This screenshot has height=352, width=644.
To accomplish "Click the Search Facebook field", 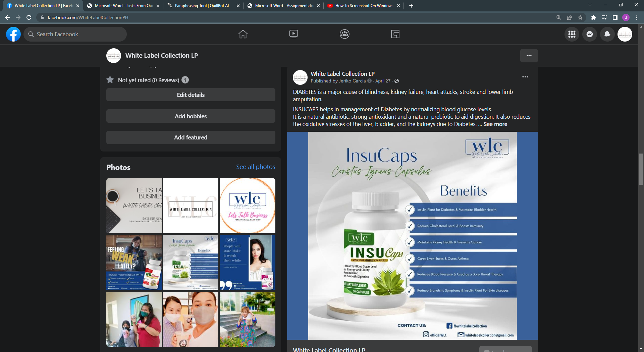I will tap(75, 34).
